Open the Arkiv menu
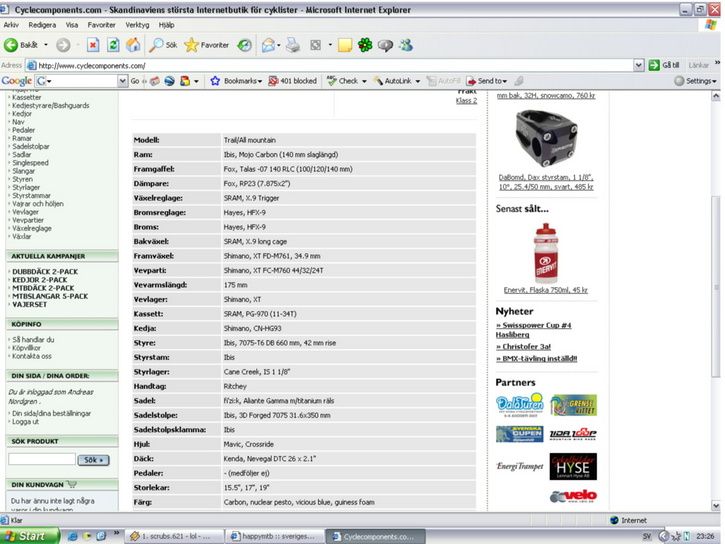725x544 pixels. pos(11,25)
